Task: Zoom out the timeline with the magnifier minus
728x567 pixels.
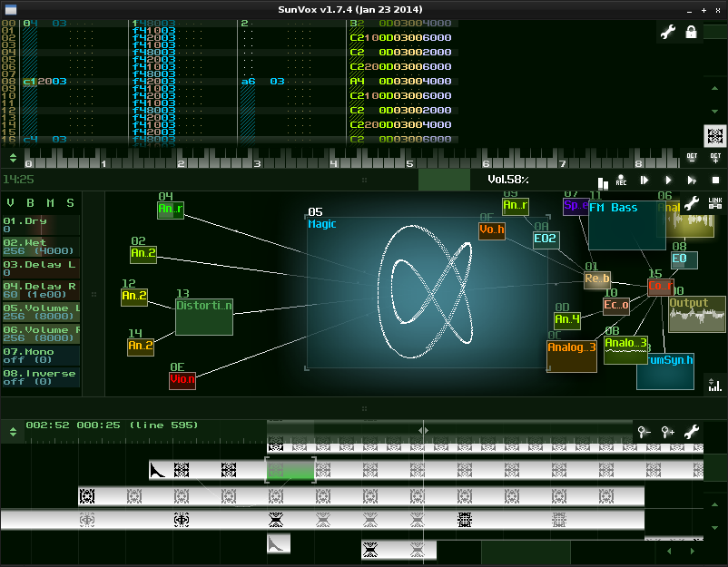Action: (x=644, y=432)
